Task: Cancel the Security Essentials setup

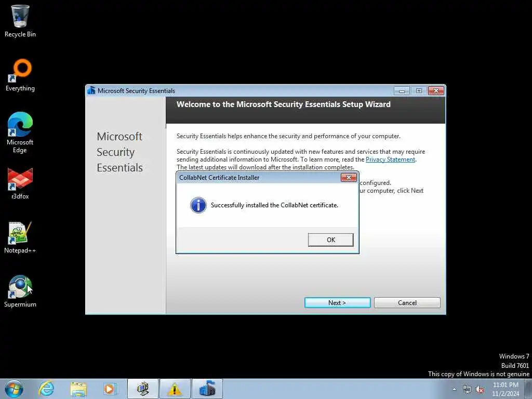Action: [x=407, y=303]
